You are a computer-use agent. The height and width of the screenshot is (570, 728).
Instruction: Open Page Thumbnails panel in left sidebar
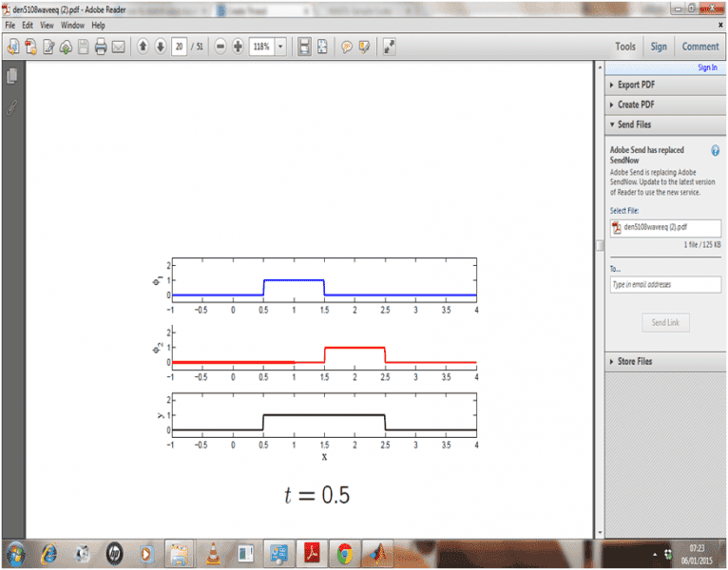coord(11,76)
